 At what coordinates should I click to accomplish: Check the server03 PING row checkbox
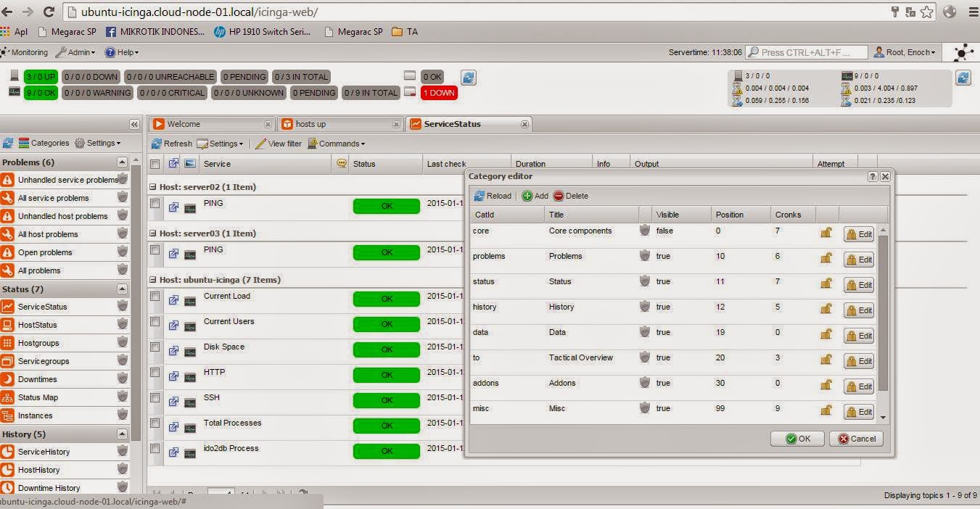tap(155, 249)
